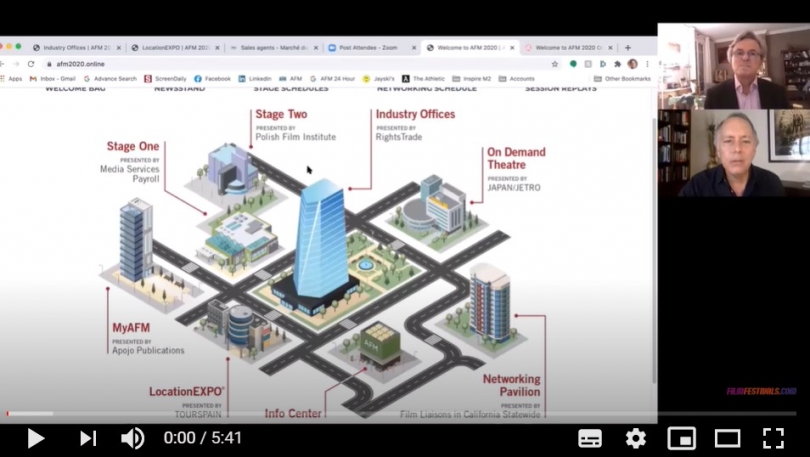
Task: Open the Sales agents browser tab
Action: 274,48
